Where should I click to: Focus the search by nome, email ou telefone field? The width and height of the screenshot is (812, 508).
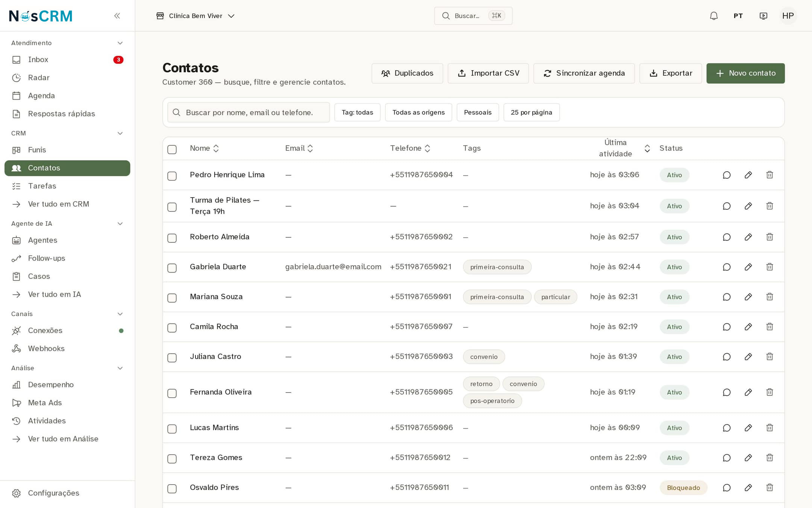click(248, 113)
